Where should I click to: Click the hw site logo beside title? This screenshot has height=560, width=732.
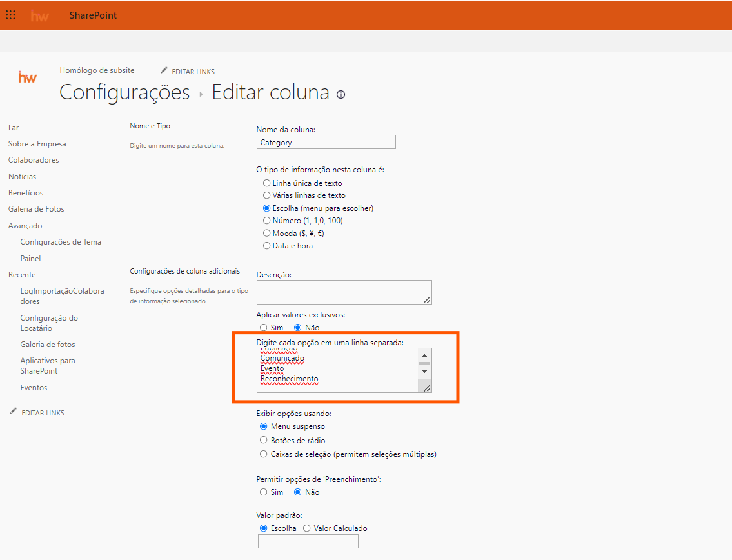[x=28, y=77]
